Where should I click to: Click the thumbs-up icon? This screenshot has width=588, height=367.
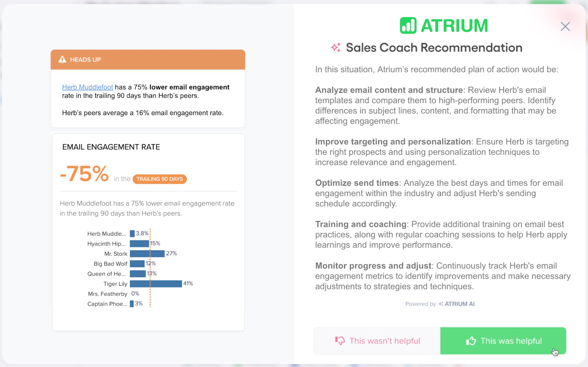471,341
